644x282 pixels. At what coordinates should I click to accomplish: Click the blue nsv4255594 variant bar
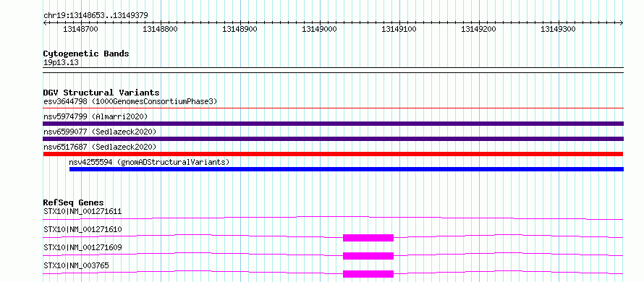pyautogui.click(x=346, y=169)
